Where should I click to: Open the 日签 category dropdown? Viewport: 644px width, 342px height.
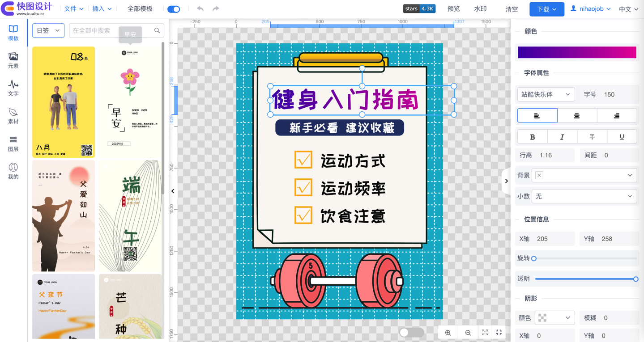pos(48,30)
